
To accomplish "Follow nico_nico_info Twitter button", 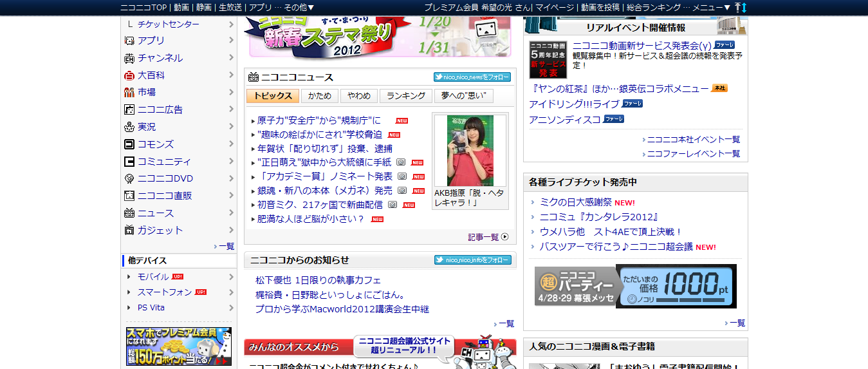I will (472, 260).
